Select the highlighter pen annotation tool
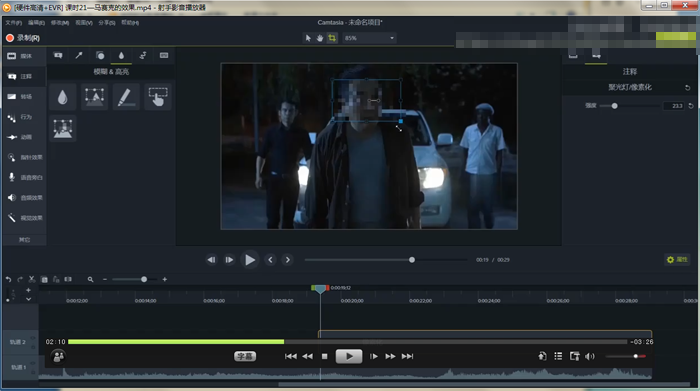Image resolution: width=700 pixels, height=391 pixels. (x=126, y=96)
